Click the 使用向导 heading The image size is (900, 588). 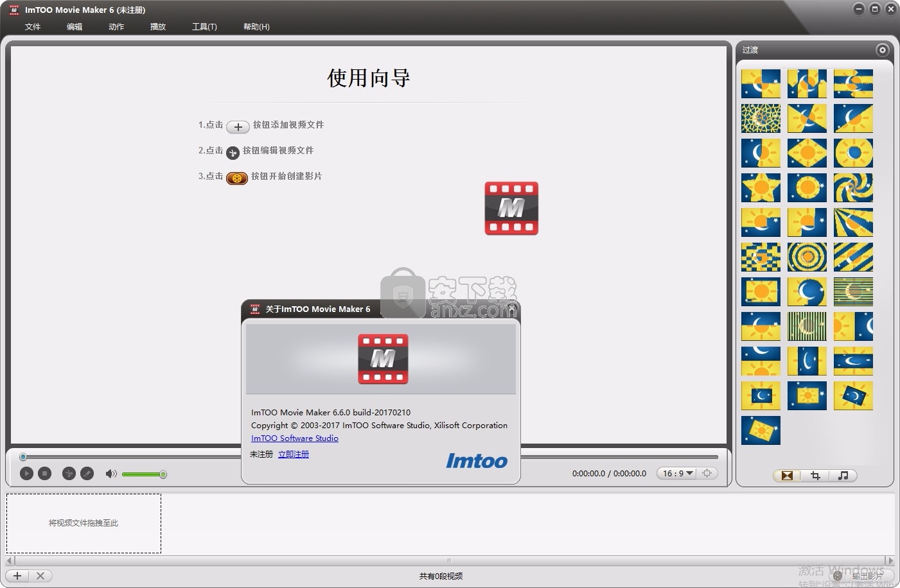(x=369, y=78)
